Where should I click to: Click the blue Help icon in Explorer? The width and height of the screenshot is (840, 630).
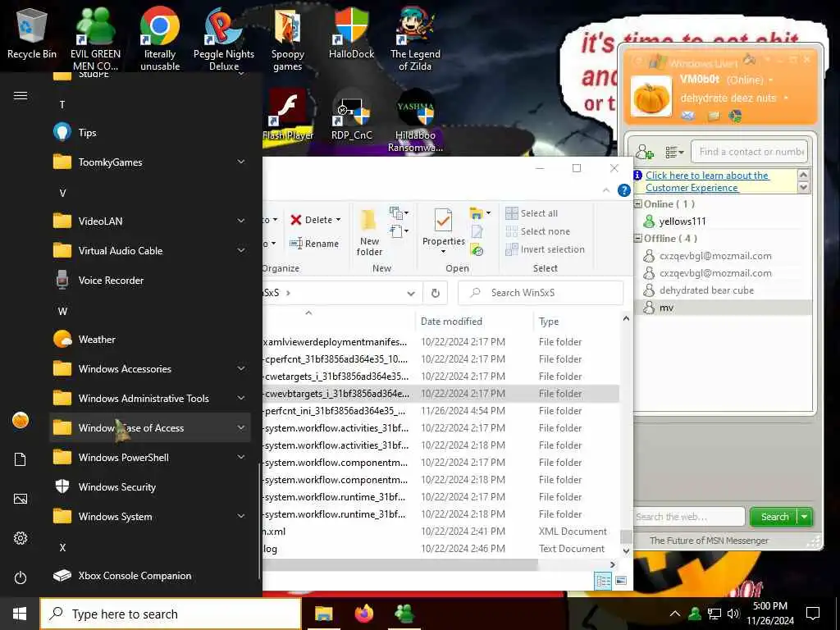click(623, 190)
